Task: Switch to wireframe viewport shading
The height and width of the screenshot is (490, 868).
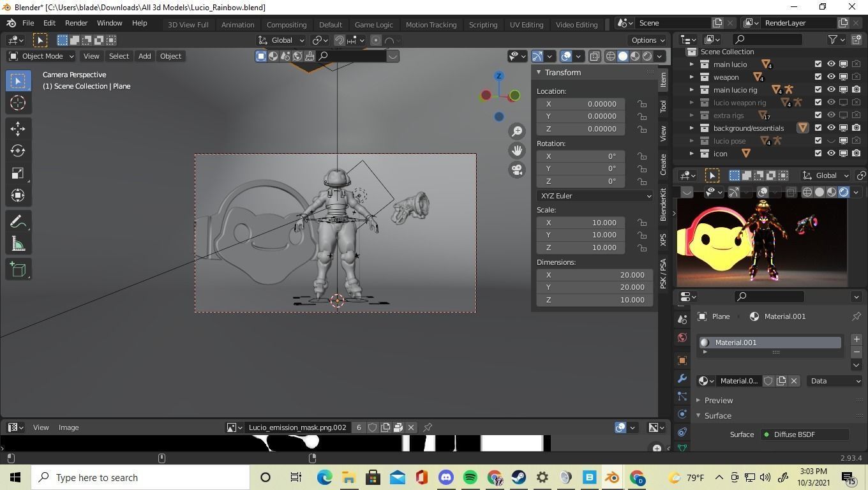Action: 611,56
